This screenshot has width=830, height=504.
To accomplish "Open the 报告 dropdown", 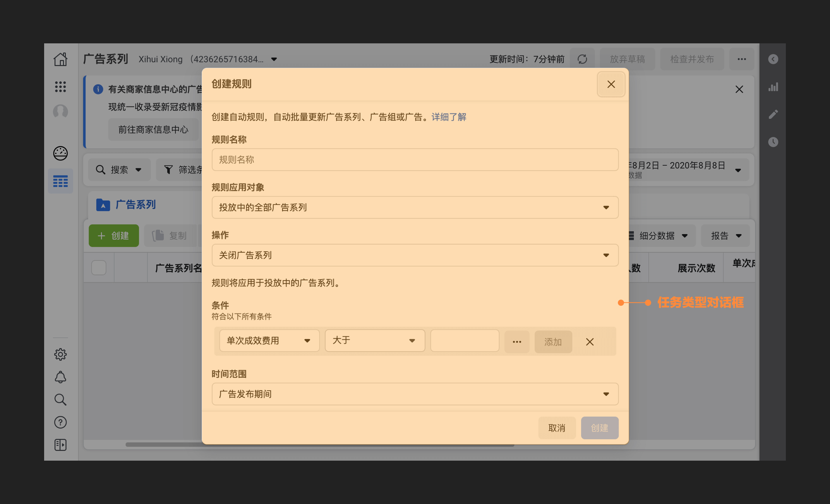I will [x=725, y=236].
